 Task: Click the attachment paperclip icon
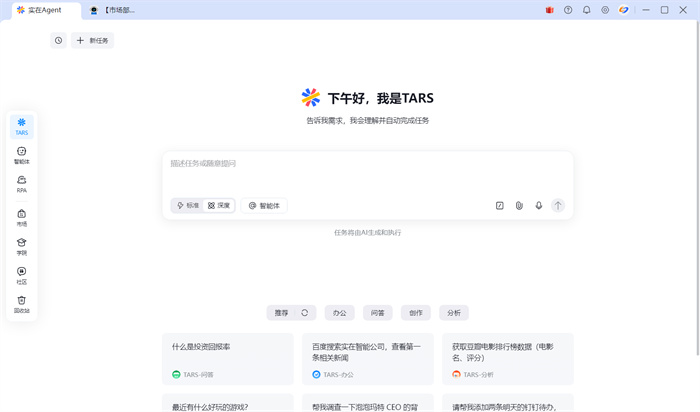[519, 205]
